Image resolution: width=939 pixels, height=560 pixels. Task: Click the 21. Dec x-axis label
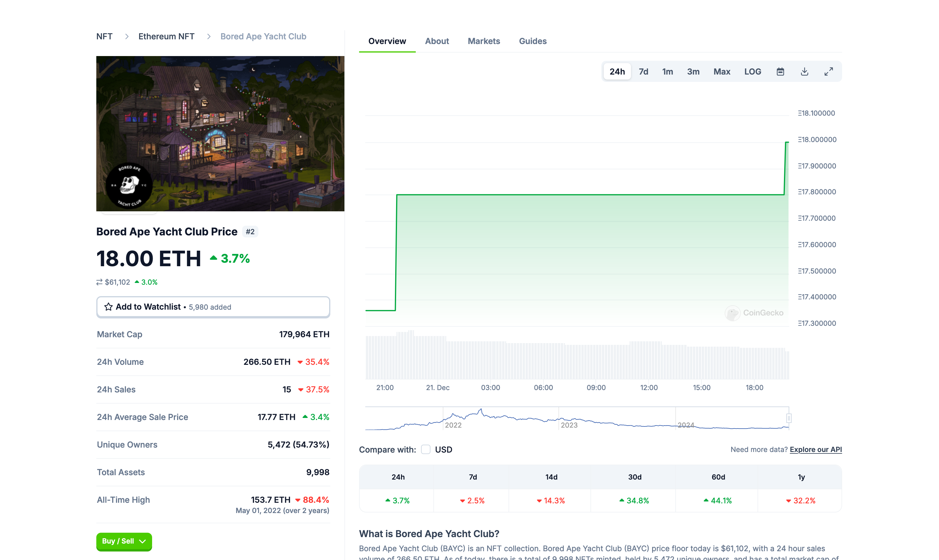pos(438,387)
